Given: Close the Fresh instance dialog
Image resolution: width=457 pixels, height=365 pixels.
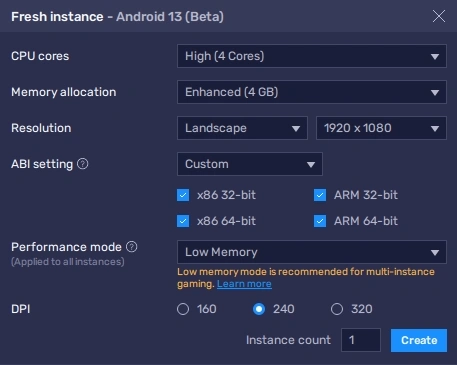Looking at the screenshot, I should tap(439, 16).
